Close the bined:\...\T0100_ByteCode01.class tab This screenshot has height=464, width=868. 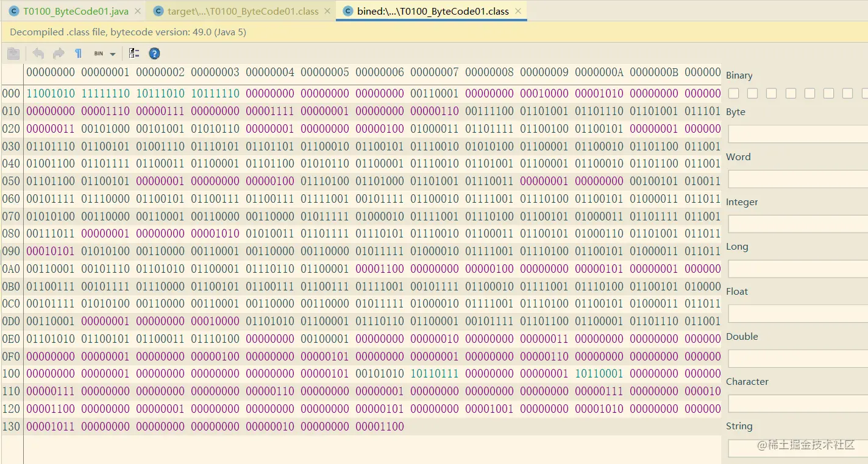point(518,11)
